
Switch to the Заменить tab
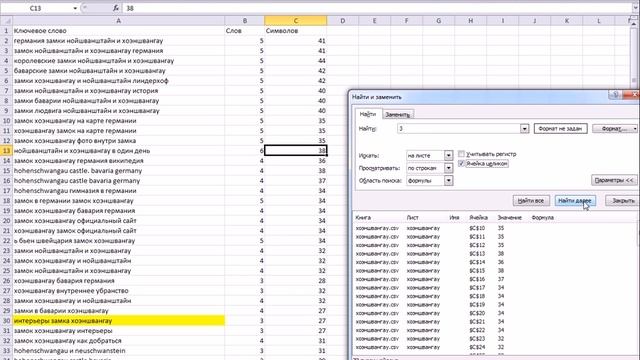[398, 114]
